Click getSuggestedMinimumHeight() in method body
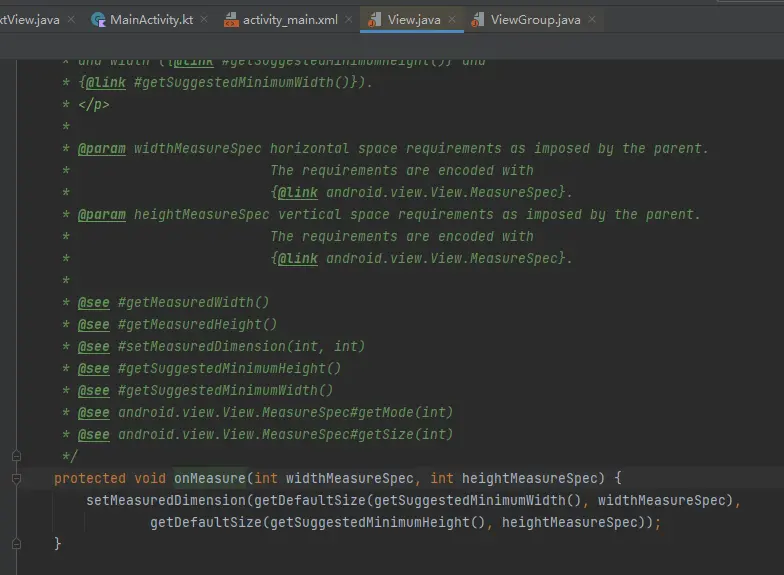 [378, 522]
